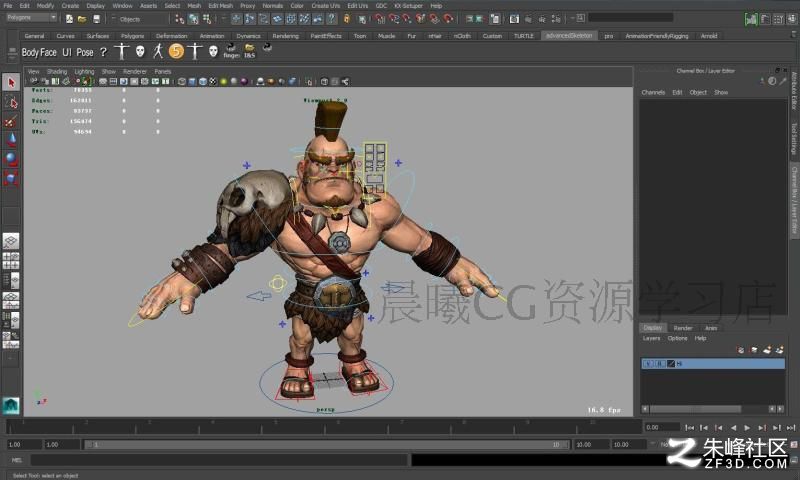Click the layer editor horizontal scrollbar
The width and height of the screenshot is (800, 480).
point(695,409)
